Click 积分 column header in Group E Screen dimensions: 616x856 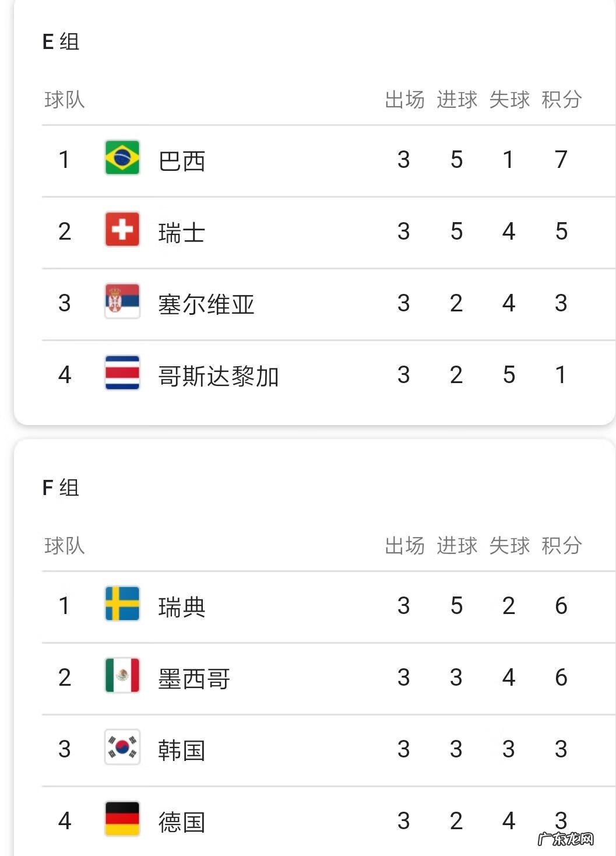[x=561, y=100]
